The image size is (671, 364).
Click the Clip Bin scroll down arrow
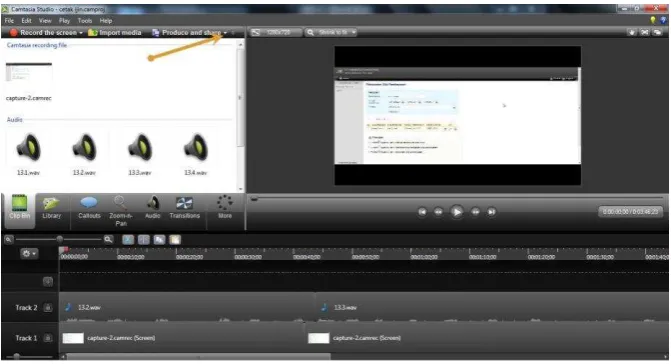pos(240,189)
